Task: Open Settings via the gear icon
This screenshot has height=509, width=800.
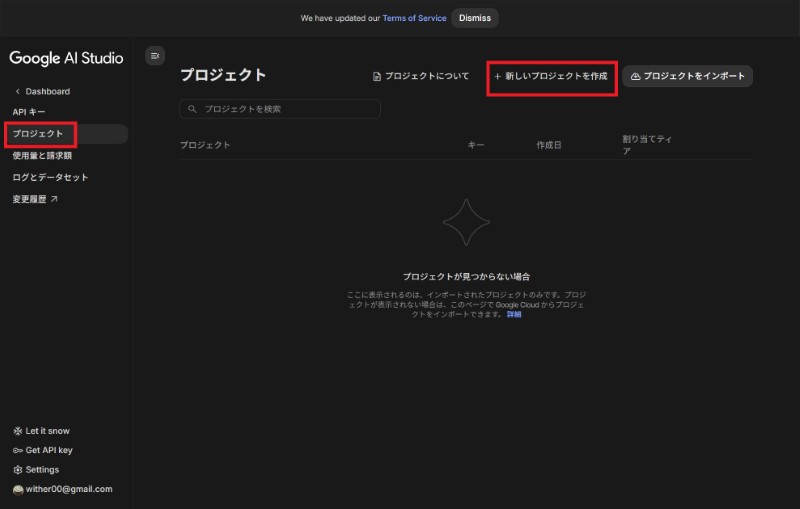Action: [18, 469]
